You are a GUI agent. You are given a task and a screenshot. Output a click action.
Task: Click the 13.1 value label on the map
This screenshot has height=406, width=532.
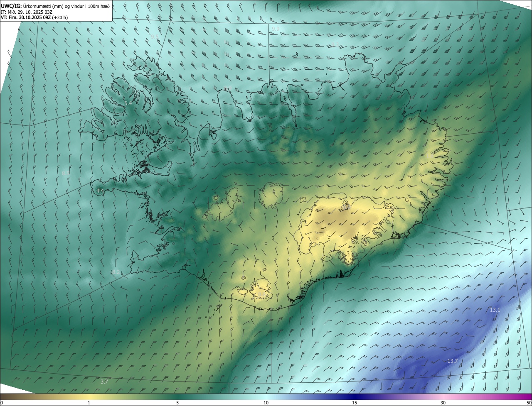click(x=495, y=310)
